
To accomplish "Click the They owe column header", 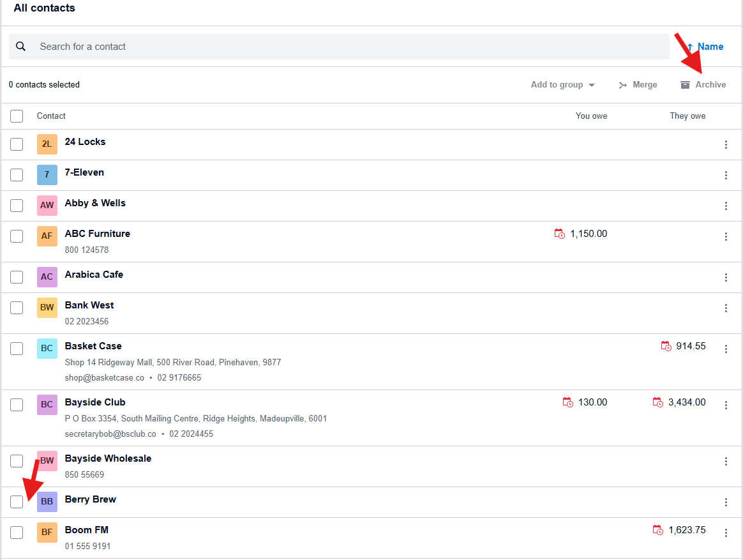I will (687, 116).
